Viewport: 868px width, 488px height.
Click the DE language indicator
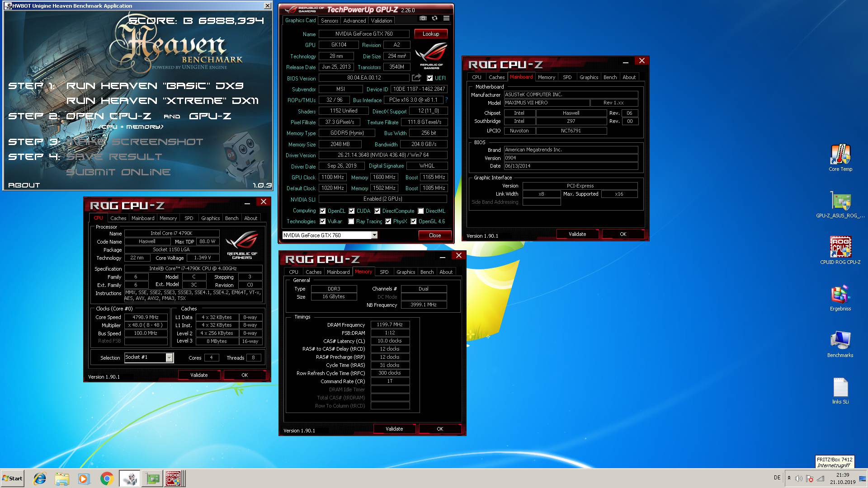(x=777, y=478)
